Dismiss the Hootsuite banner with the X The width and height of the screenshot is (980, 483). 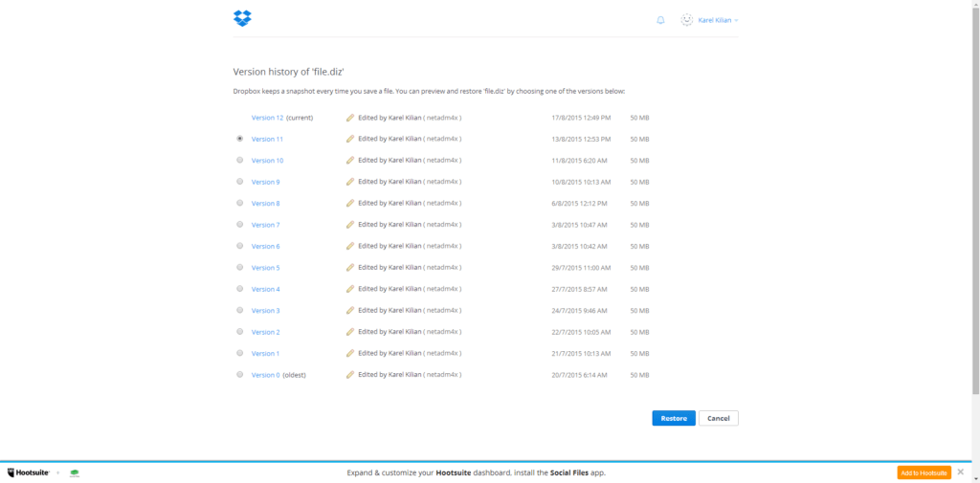click(961, 472)
